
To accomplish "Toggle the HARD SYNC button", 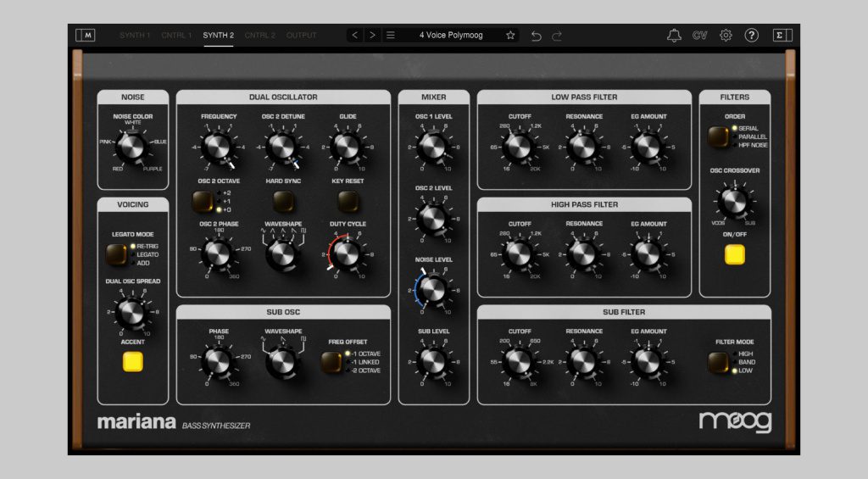I will point(283,202).
